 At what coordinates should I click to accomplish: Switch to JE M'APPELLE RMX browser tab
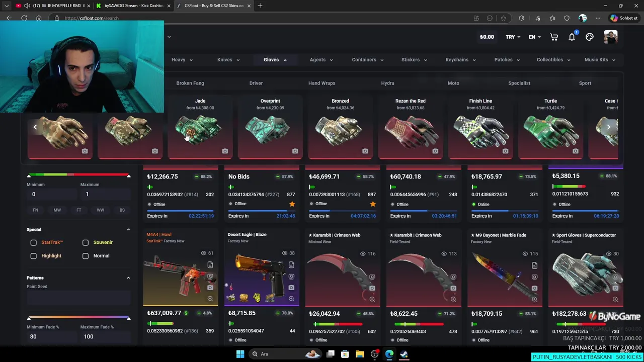click(x=52, y=6)
